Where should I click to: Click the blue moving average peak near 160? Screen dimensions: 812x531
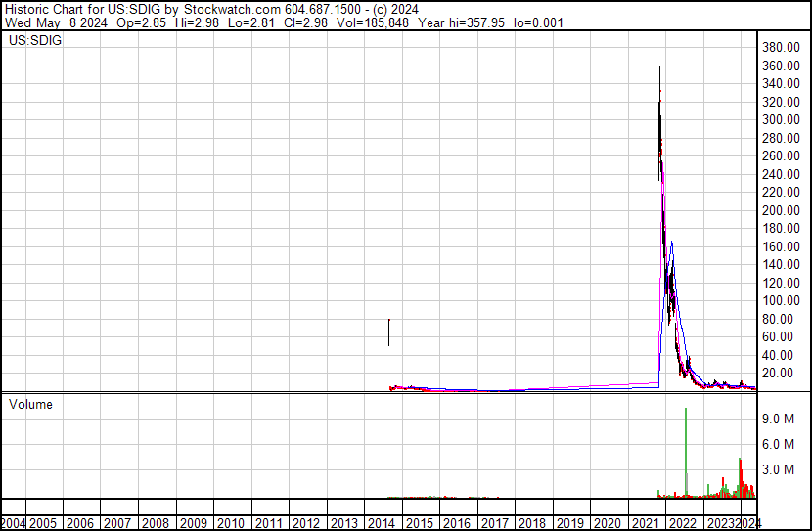click(672, 243)
